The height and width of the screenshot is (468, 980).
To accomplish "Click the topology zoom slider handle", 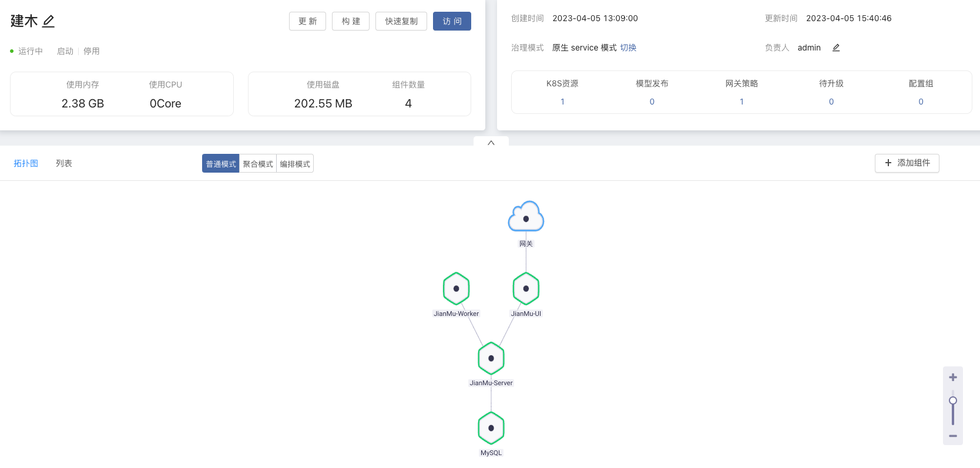I will [953, 400].
